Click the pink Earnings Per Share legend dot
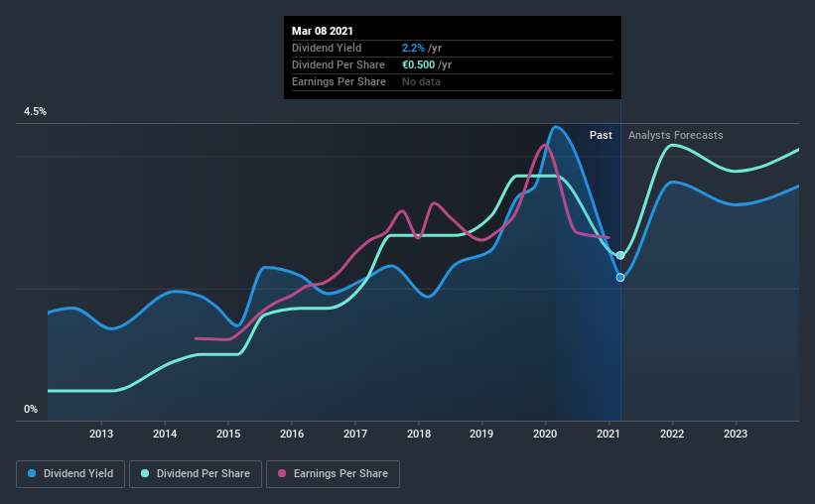 click(x=282, y=473)
